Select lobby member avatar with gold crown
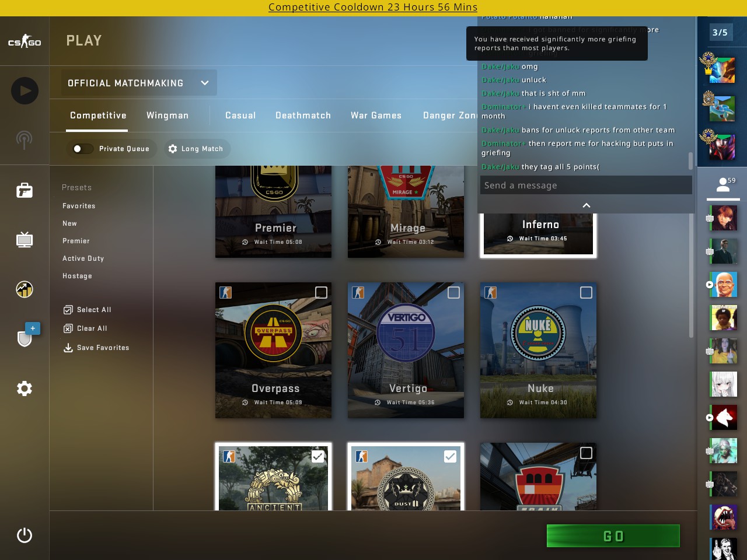The image size is (747, 560). tap(722, 70)
